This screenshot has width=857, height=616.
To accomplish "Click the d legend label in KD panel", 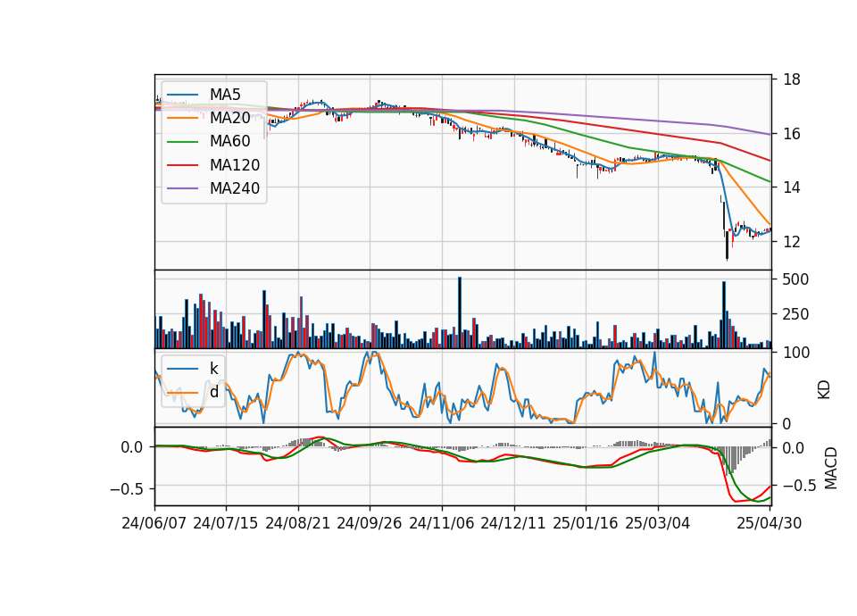I will [x=213, y=392].
